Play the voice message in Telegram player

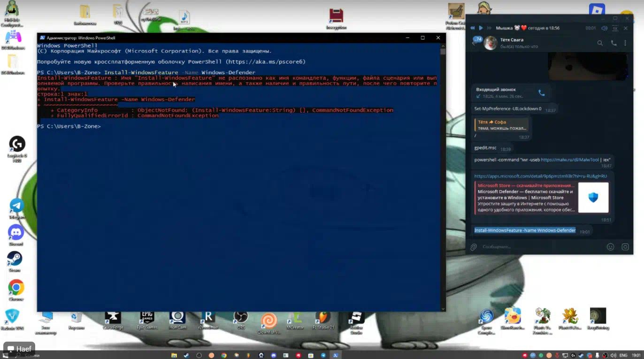tap(481, 28)
